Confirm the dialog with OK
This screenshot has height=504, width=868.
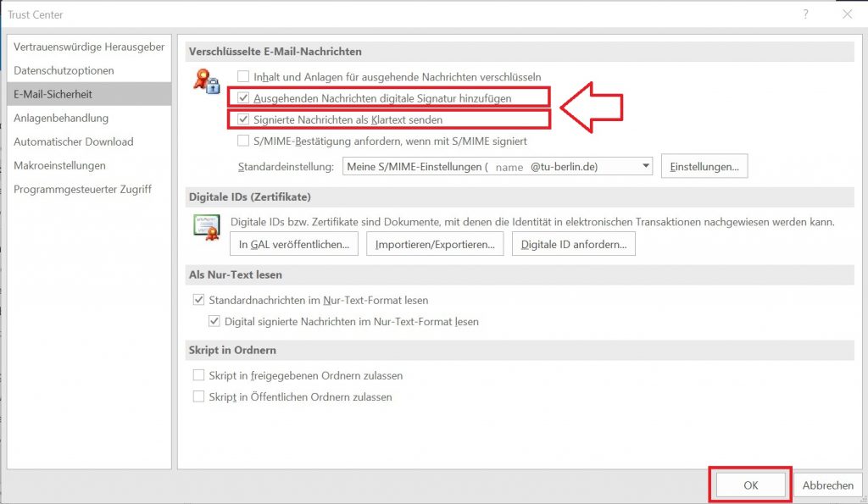coord(751,485)
